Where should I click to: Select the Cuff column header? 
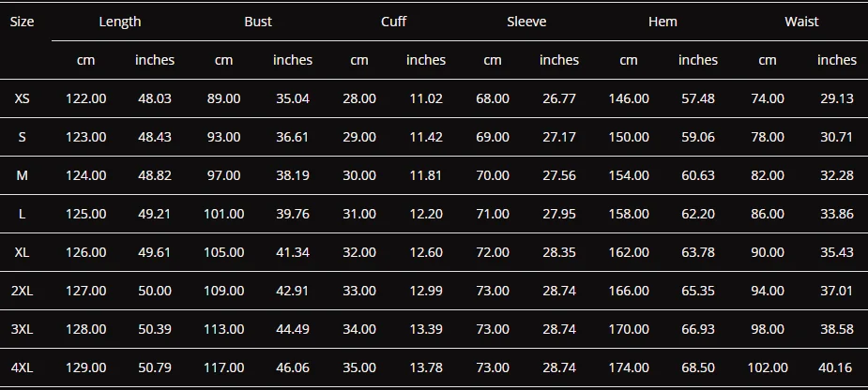click(x=393, y=22)
